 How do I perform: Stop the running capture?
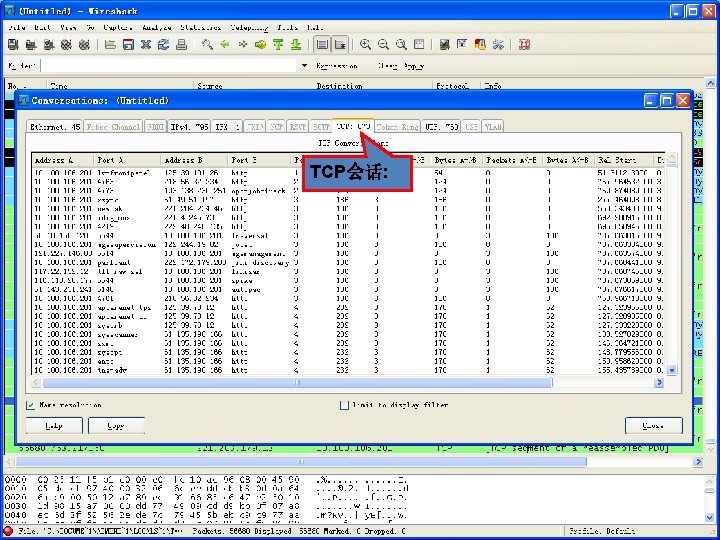[67, 45]
